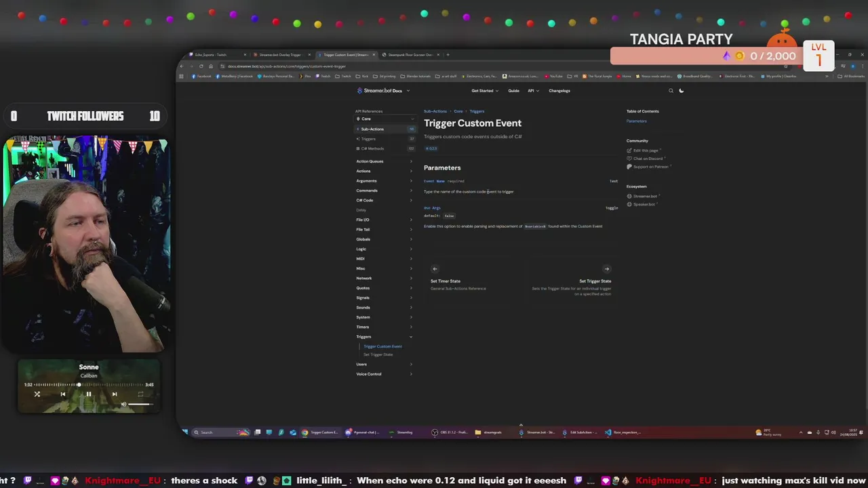Screen dimensions: 868x488
Task: Expand the File I/O sidebar group
Action: [384, 220]
